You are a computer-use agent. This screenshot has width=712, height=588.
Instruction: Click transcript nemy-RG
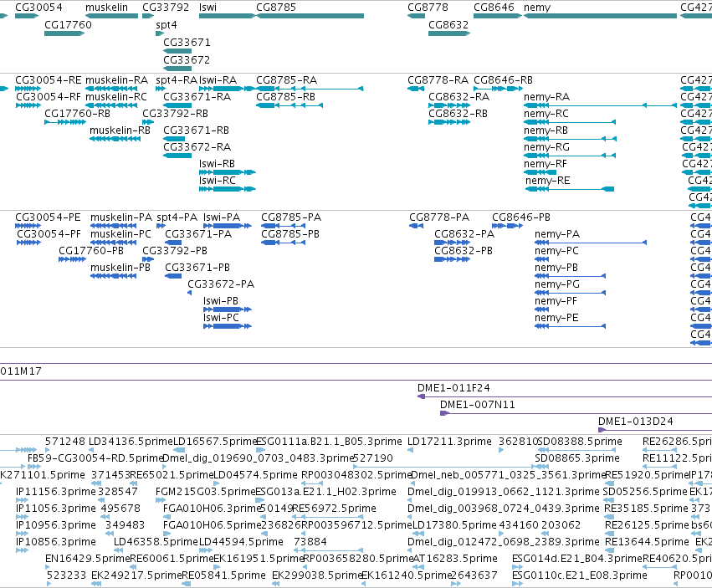coord(546,147)
